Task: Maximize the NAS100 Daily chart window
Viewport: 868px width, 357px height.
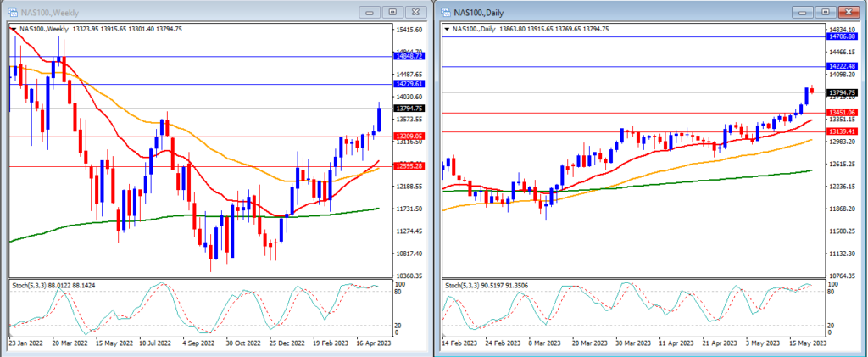Action: pos(826,12)
